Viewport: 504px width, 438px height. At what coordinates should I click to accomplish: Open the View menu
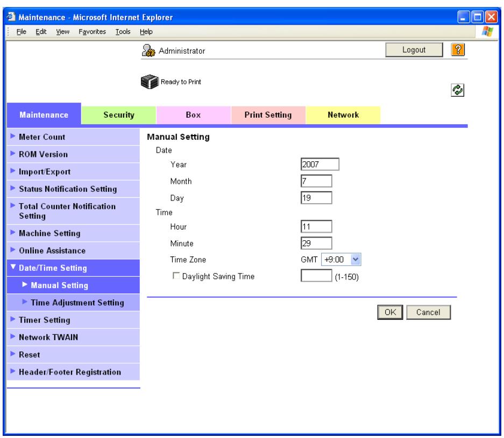tap(62, 32)
